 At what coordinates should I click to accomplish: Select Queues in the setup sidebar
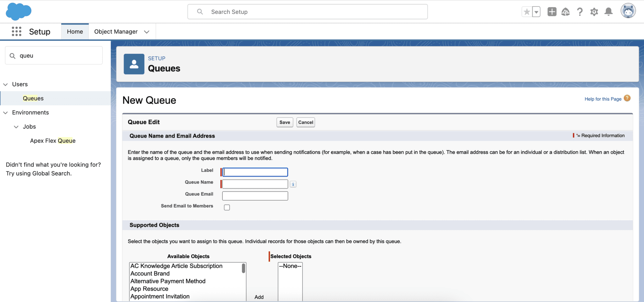click(x=33, y=98)
